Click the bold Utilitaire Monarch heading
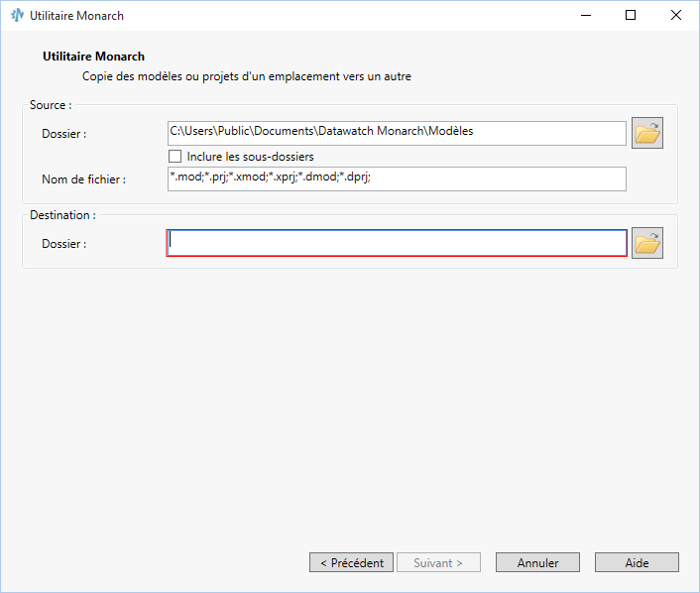This screenshot has height=593, width=700. (x=94, y=57)
